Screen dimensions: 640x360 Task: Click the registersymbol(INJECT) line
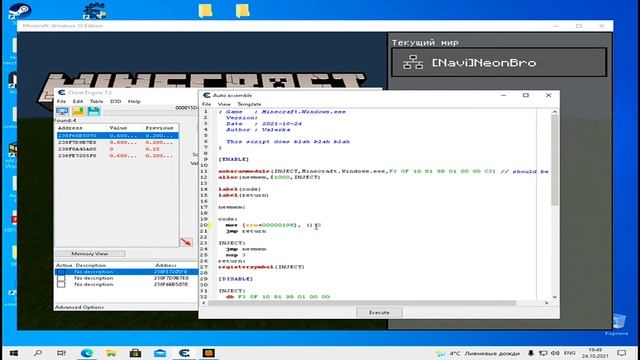(x=261, y=267)
